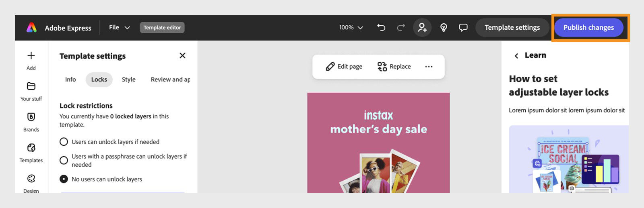The image size is (644, 208).
Task: Open the Templates sidebar icon
Action: pyautogui.click(x=31, y=148)
